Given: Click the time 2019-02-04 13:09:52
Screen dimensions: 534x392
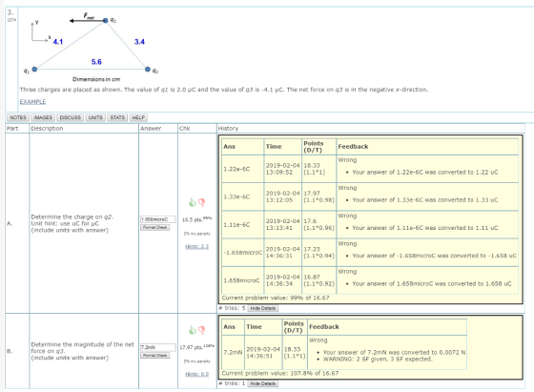Looking at the screenshot, I should tap(282, 169).
